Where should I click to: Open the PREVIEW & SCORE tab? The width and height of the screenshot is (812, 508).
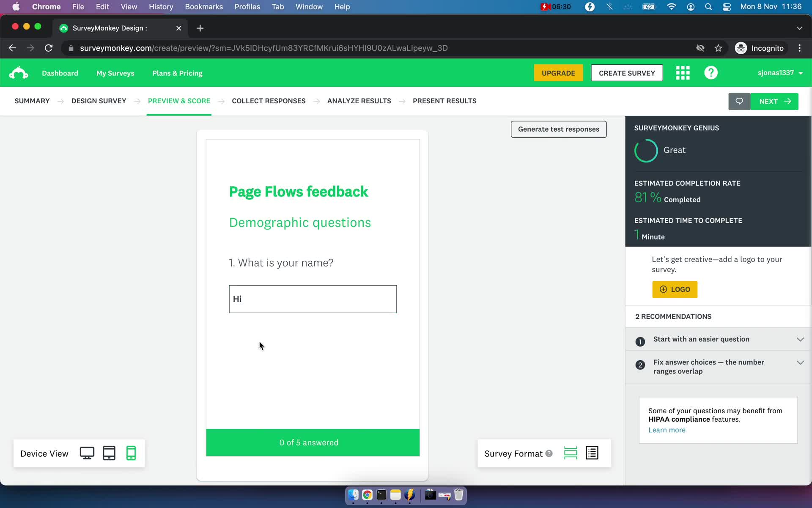click(179, 101)
